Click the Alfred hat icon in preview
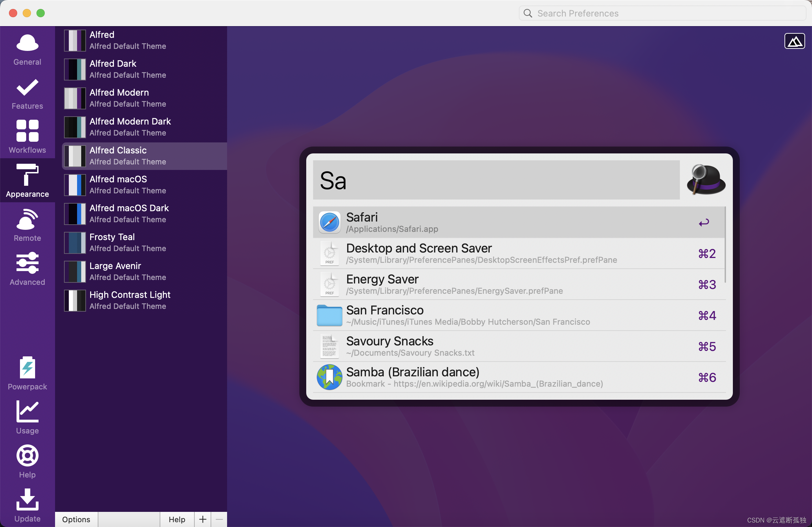 click(x=706, y=180)
